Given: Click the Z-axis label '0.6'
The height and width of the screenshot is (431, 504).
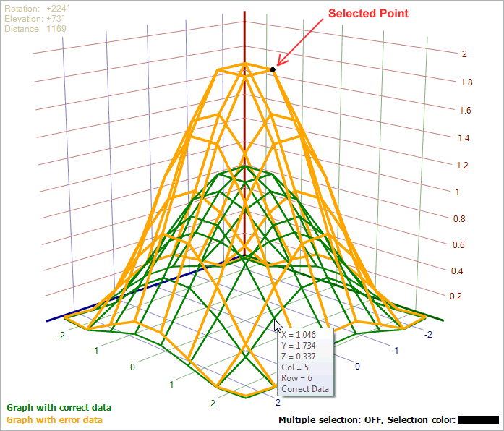Looking at the screenshot, I should 458,245.
